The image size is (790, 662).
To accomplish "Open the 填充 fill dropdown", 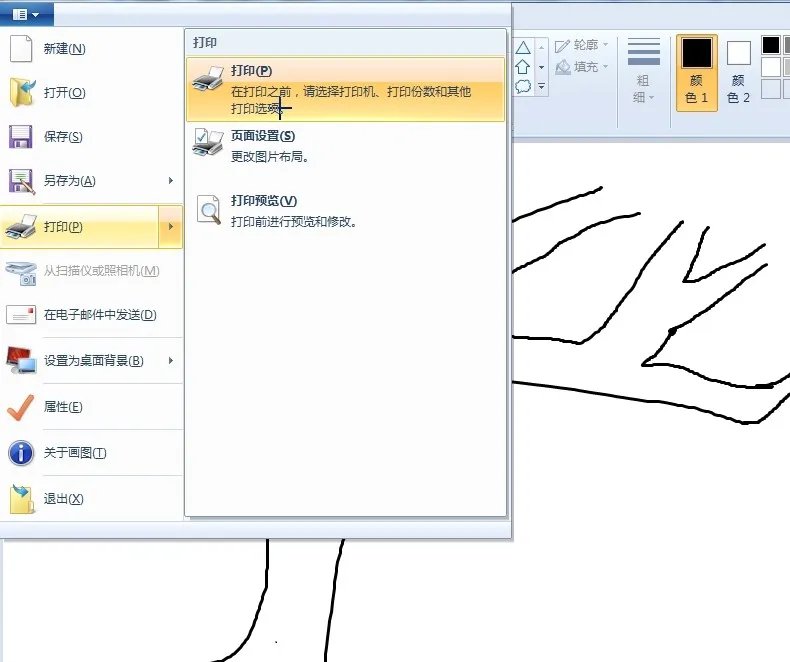I will pyautogui.click(x=581, y=67).
